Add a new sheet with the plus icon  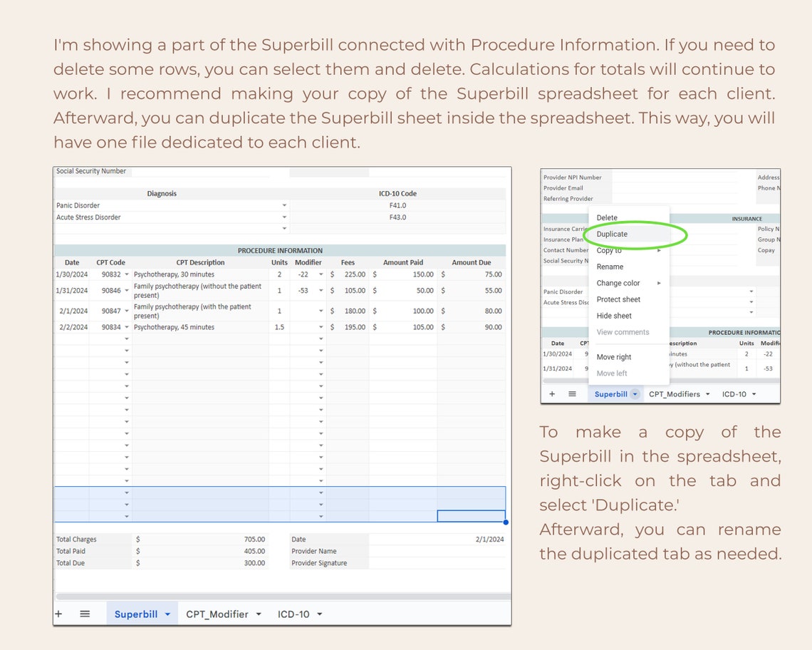click(x=58, y=614)
